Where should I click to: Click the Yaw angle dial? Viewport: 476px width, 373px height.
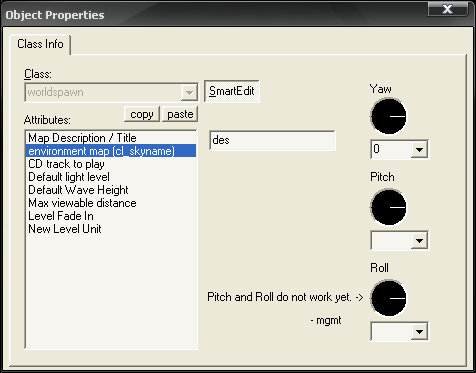click(x=388, y=116)
